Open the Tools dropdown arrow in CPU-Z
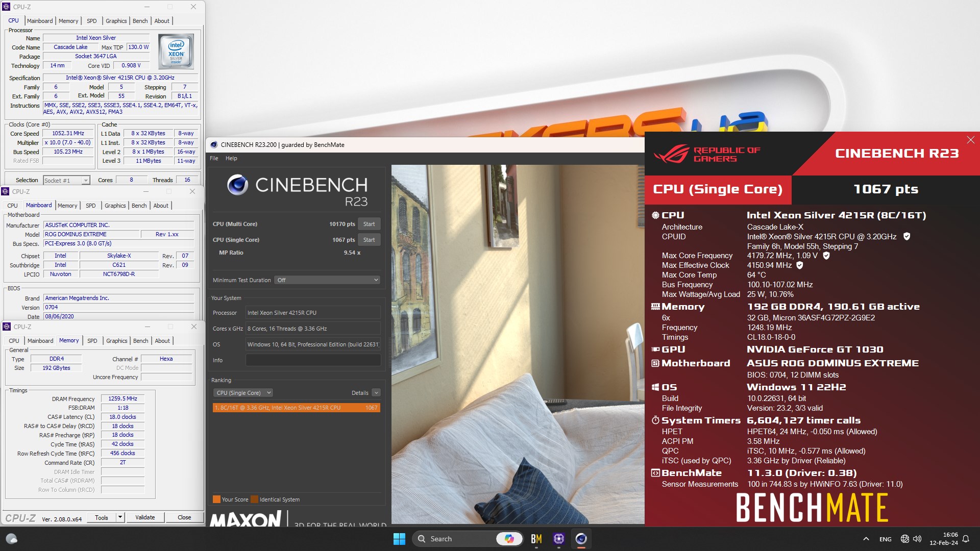980x551 pixels. click(120, 517)
